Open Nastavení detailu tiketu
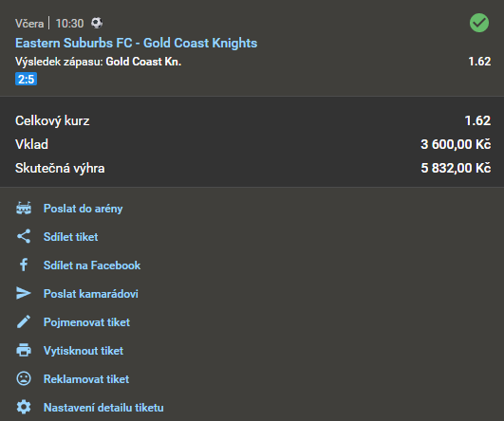 pos(103,408)
